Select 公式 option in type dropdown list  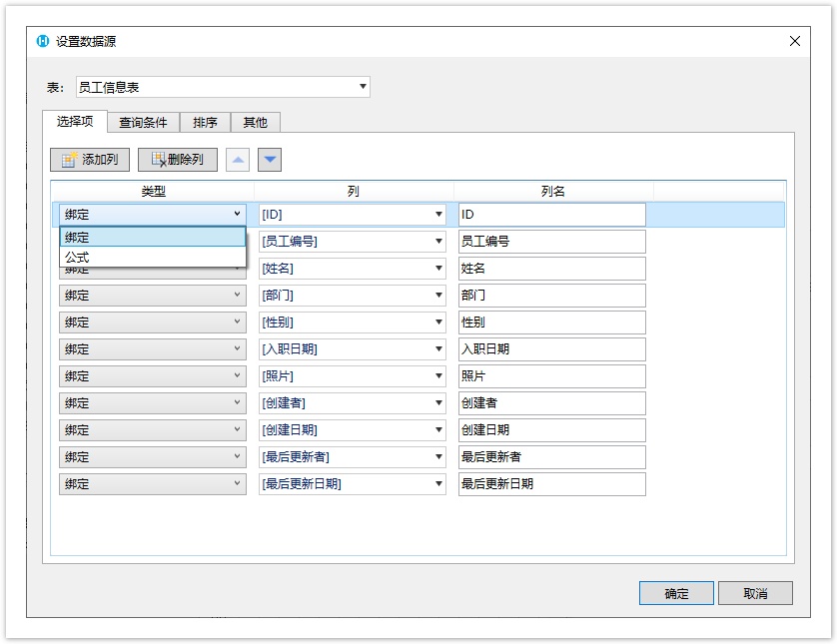click(x=152, y=257)
